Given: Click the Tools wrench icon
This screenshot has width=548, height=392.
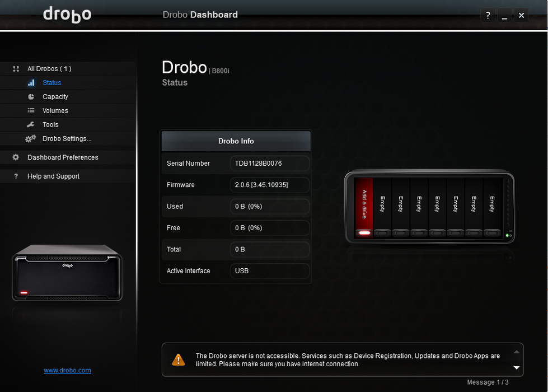Looking at the screenshot, I should pyautogui.click(x=32, y=124).
